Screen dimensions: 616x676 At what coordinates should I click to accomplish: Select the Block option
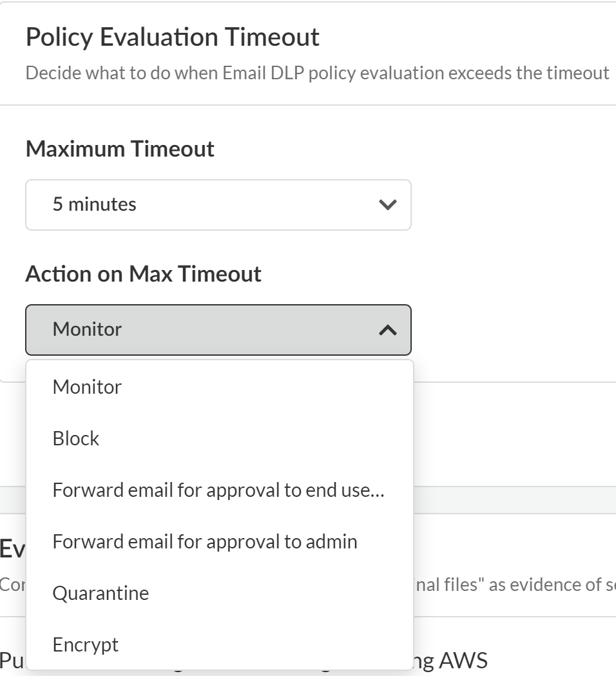[x=76, y=438]
